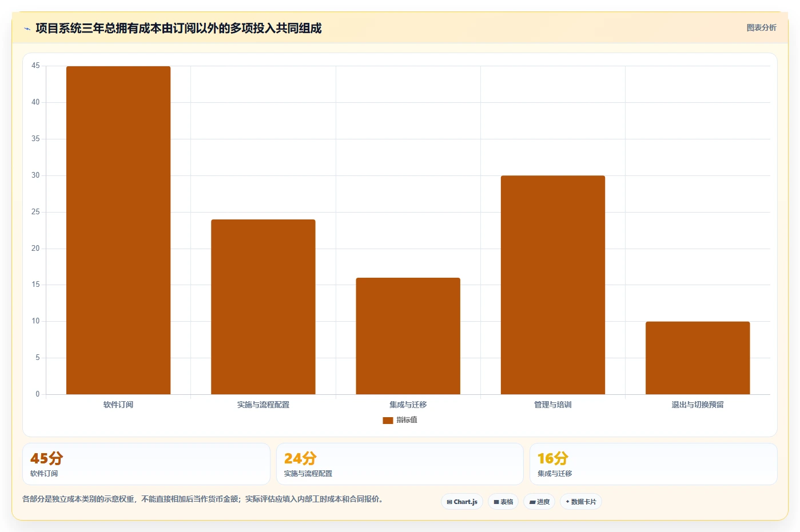Click the 实施与流程配置 bar
The image size is (800, 532).
pyautogui.click(x=263, y=307)
